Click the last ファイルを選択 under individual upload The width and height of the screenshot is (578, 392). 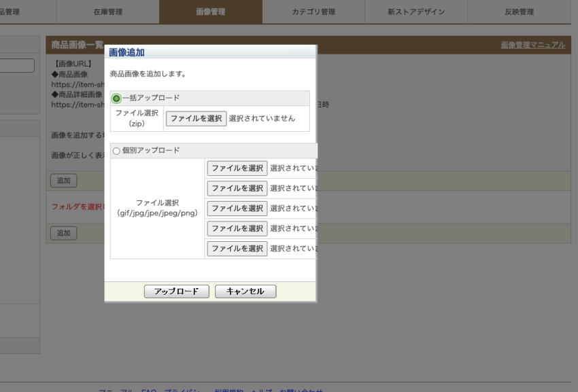point(236,249)
